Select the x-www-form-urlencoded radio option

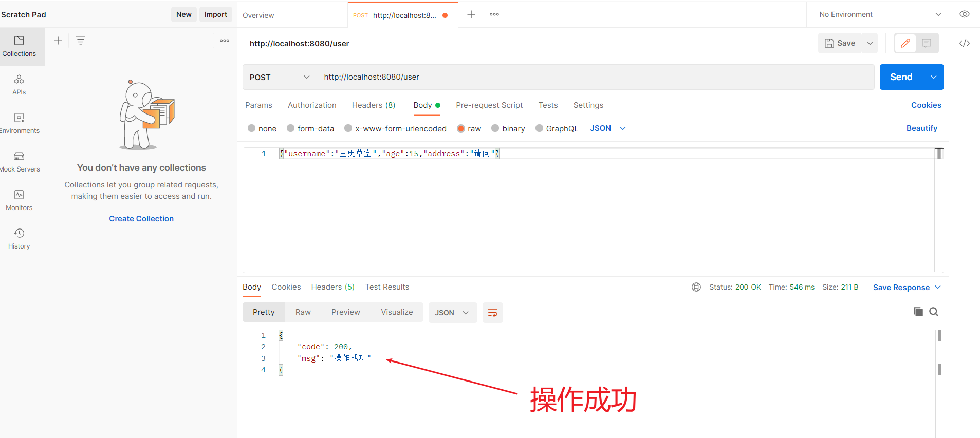348,128
